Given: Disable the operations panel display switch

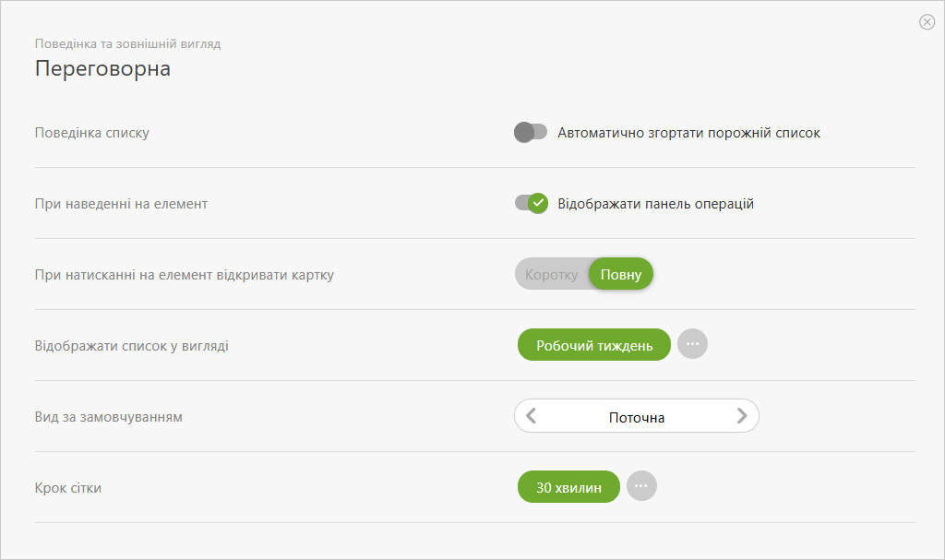Looking at the screenshot, I should [x=531, y=204].
